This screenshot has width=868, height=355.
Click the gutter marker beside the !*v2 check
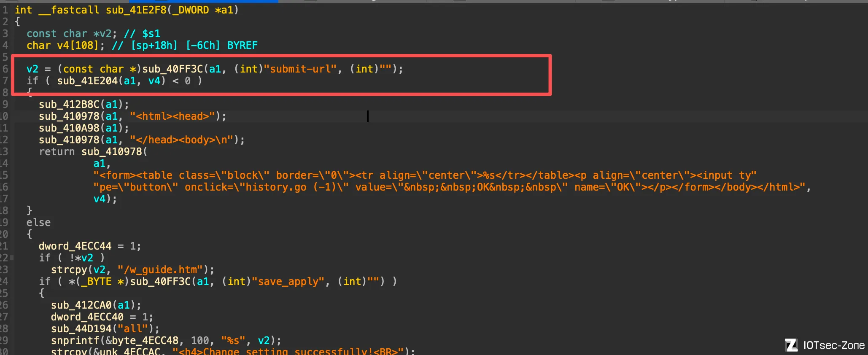[x=12, y=258]
